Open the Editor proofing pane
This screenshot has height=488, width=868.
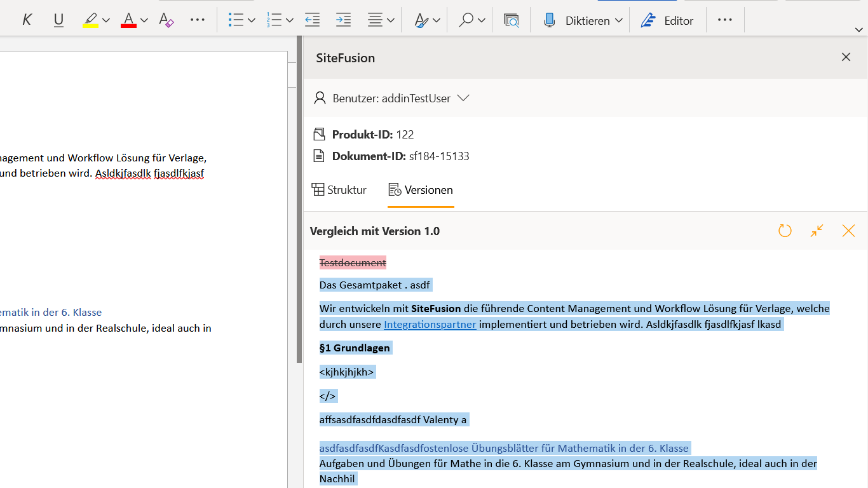coord(667,20)
